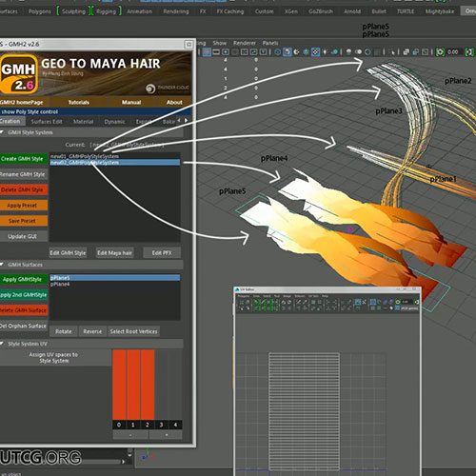Switch to Sculpting shelf tab

click(x=73, y=11)
